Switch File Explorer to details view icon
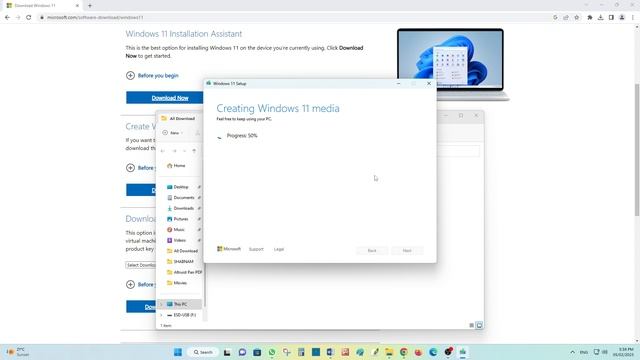Viewport: 640px width, 360px height. point(471,325)
